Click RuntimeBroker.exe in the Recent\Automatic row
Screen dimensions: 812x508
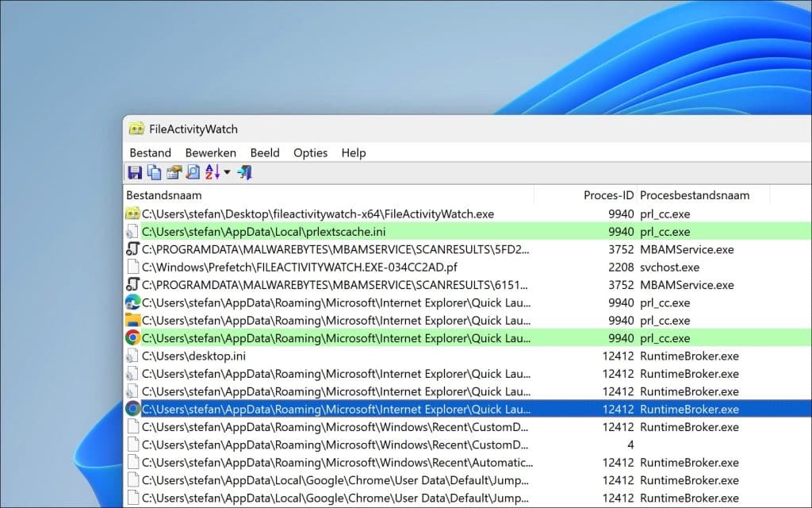689,463
